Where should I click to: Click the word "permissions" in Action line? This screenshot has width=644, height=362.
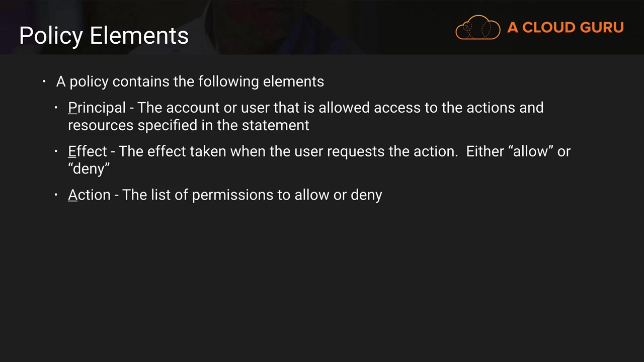pos(232,195)
